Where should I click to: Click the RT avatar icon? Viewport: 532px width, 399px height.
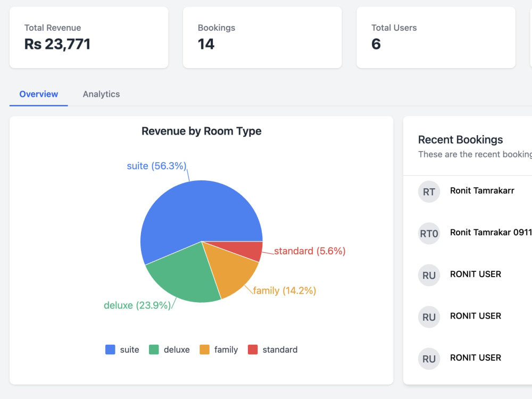429,192
